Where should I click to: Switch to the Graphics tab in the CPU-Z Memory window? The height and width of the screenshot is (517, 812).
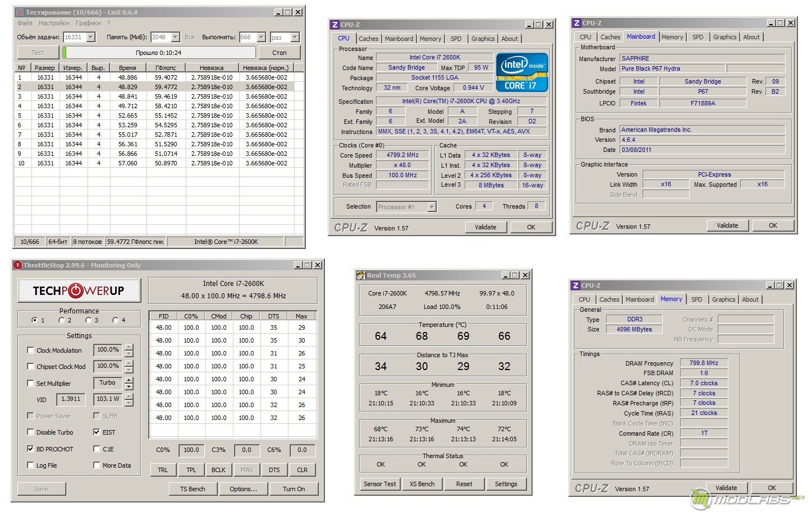point(723,299)
